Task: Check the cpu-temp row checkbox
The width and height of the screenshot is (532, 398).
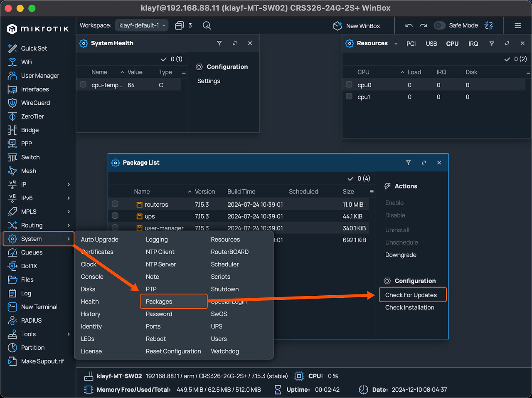Action: pos(83,84)
